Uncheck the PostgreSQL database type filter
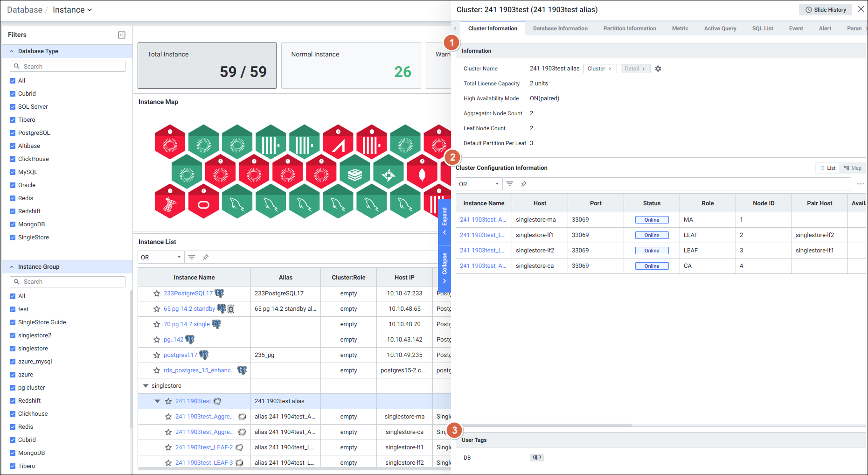Screen dimensions: 868x475 pyautogui.click(x=13, y=133)
